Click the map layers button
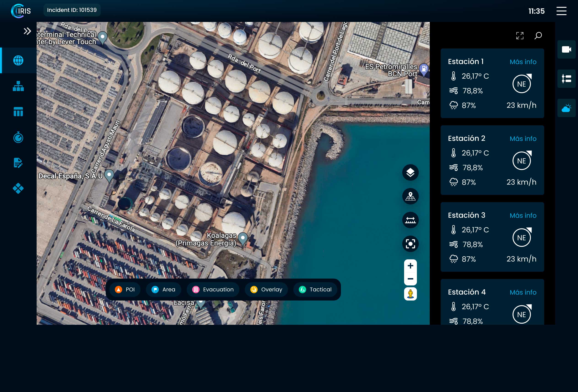This screenshot has width=578, height=392. tap(410, 172)
